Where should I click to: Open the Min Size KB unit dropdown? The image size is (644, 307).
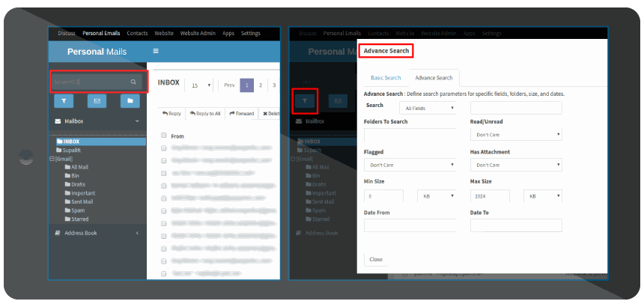click(437, 196)
